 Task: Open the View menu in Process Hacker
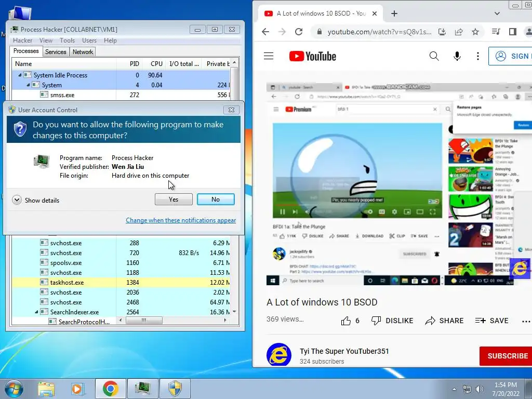(x=46, y=41)
